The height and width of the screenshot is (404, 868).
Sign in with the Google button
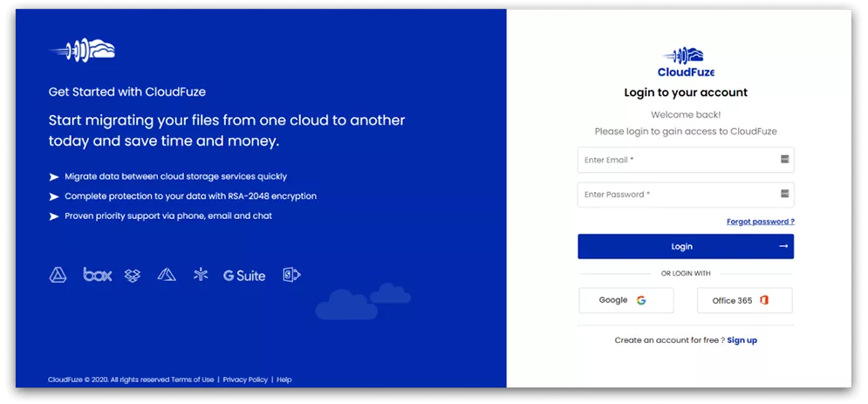626,300
